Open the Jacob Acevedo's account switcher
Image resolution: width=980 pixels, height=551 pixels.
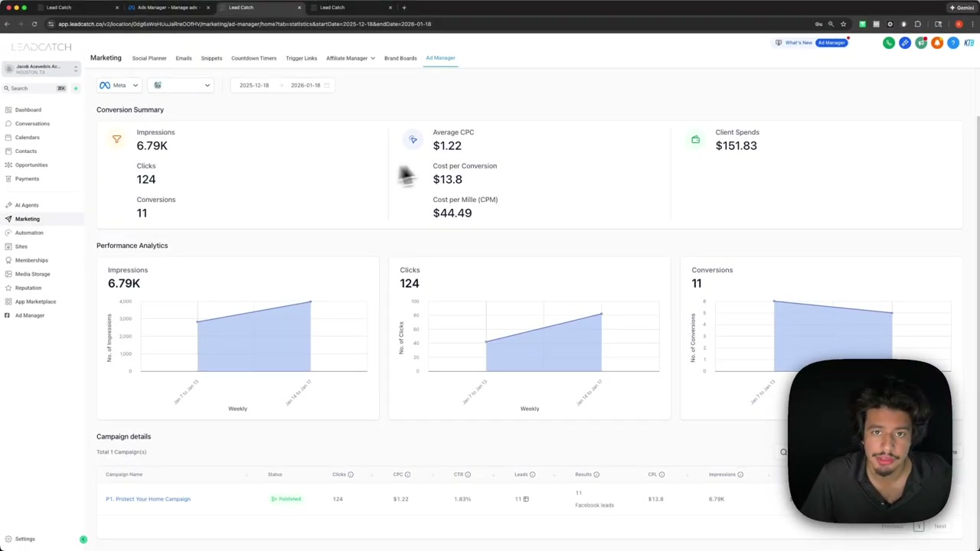(41, 69)
